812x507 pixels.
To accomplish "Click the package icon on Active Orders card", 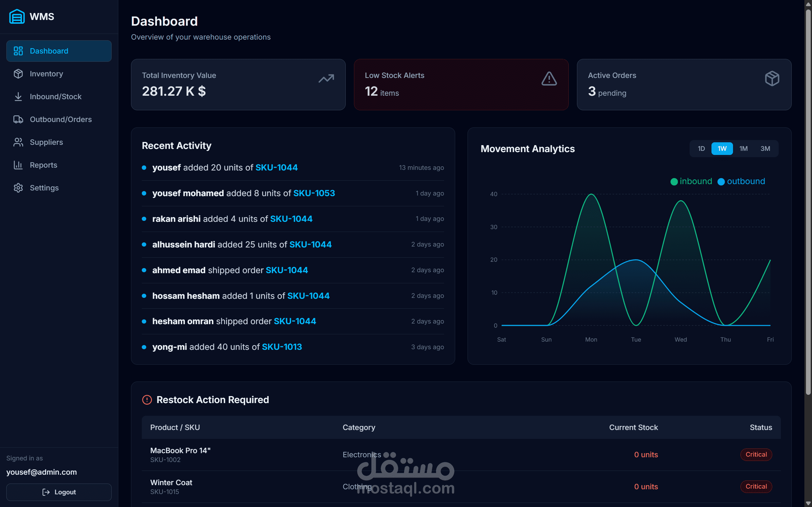I will [x=772, y=79].
